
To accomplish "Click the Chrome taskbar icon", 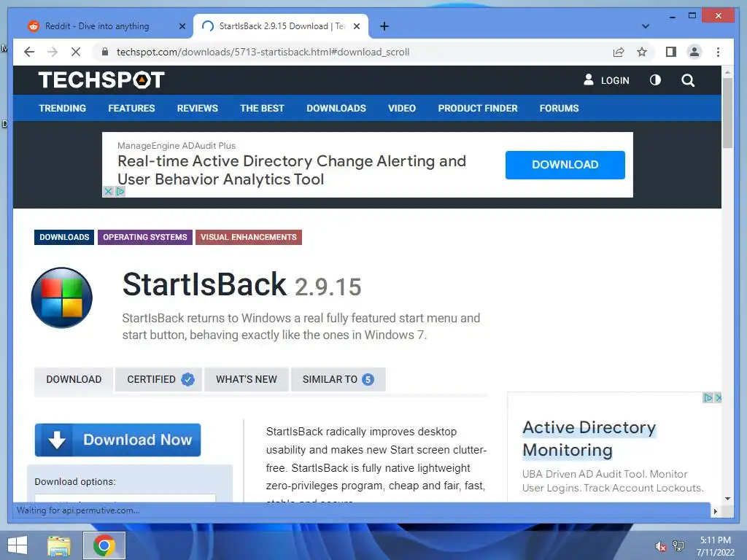I will (x=104, y=545).
